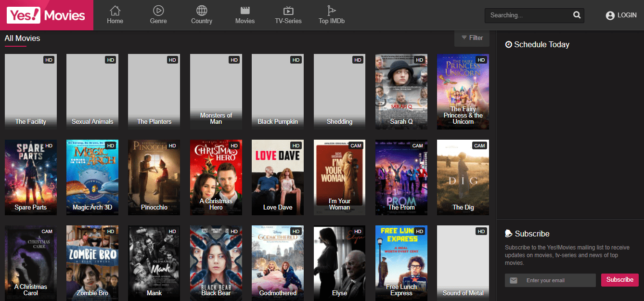Open the Sexual Animals movie card
The image size is (644, 301).
tap(92, 92)
